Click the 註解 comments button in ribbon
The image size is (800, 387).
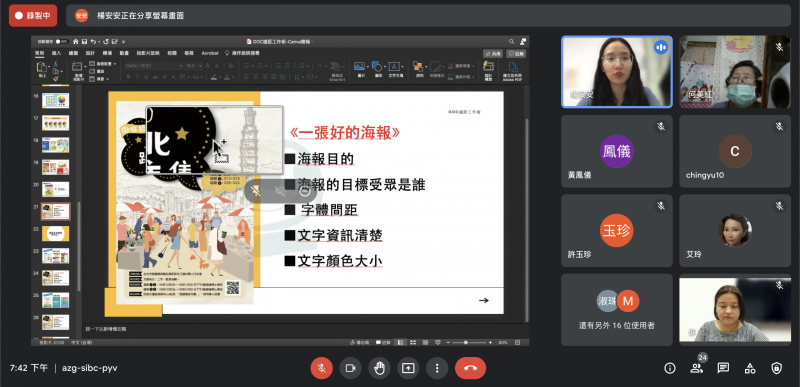[x=516, y=54]
